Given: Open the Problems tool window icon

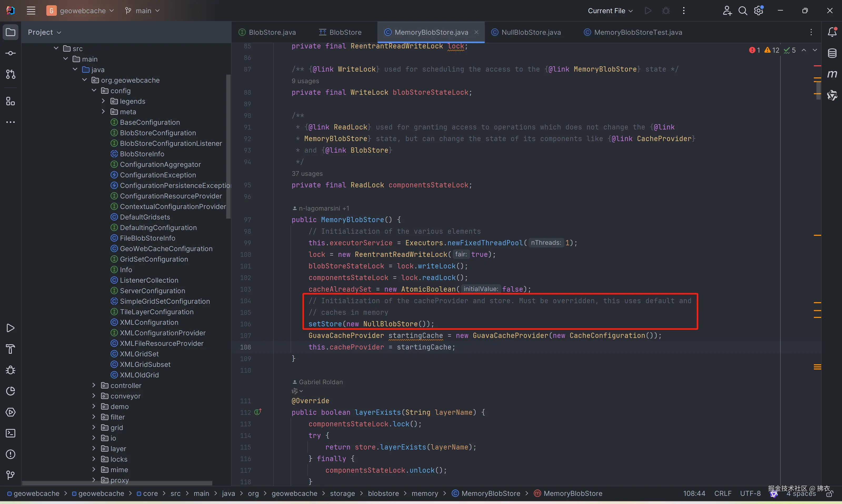Looking at the screenshot, I should 11,454.
